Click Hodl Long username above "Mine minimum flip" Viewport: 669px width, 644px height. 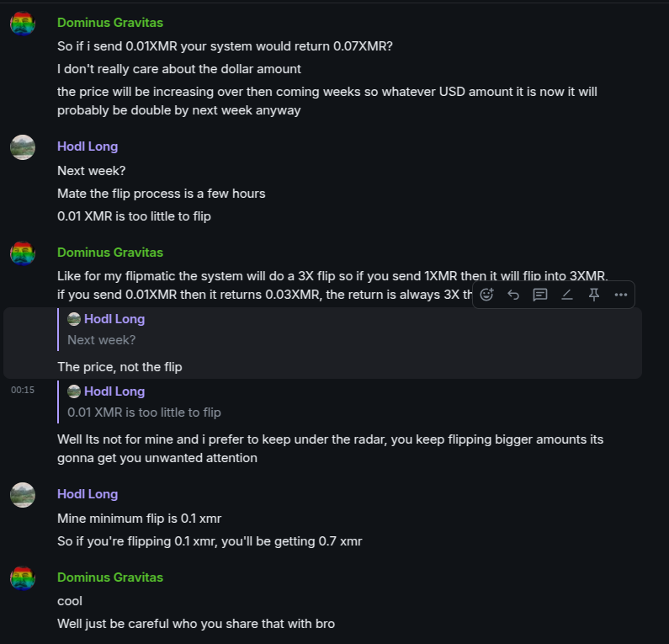(88, 494)
